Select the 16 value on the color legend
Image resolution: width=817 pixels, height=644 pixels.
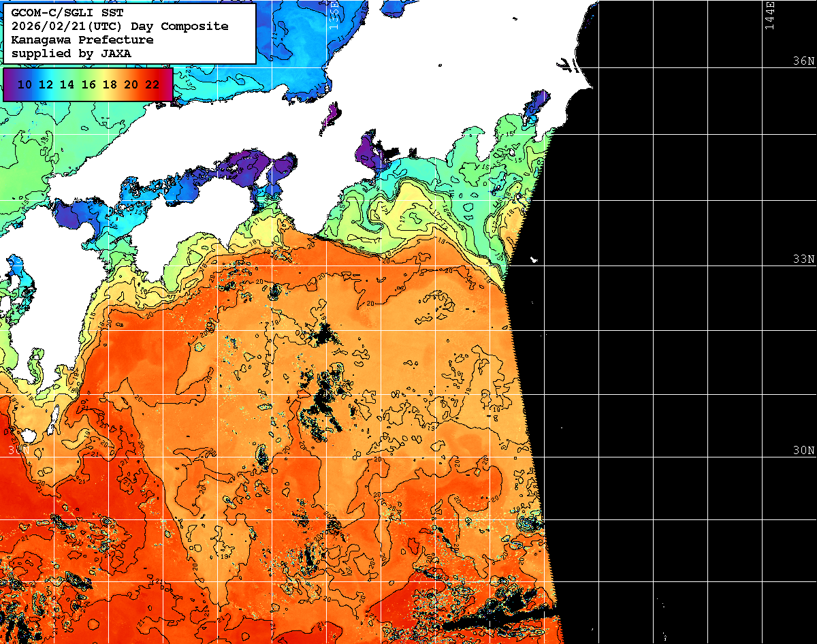point(89,84)
